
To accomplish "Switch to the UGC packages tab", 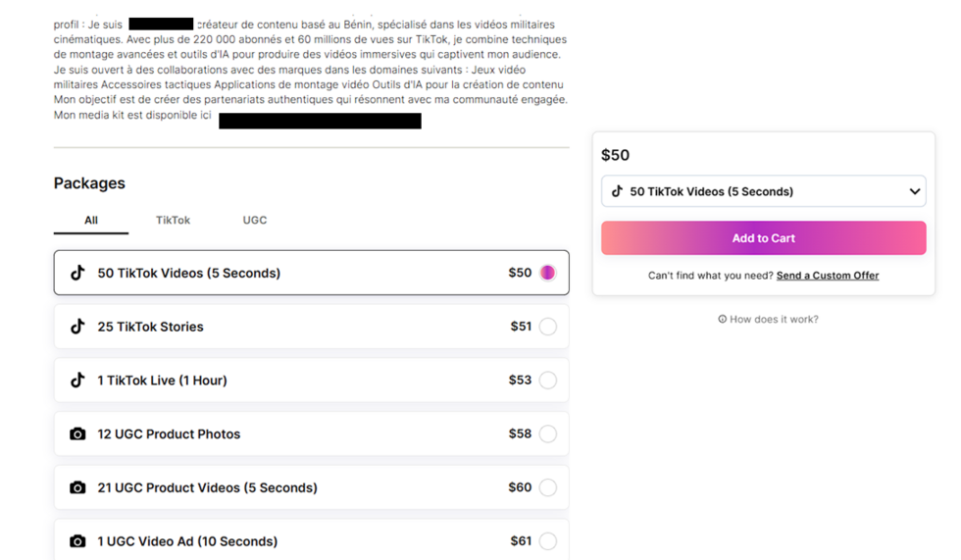I will tap(255, 220).
